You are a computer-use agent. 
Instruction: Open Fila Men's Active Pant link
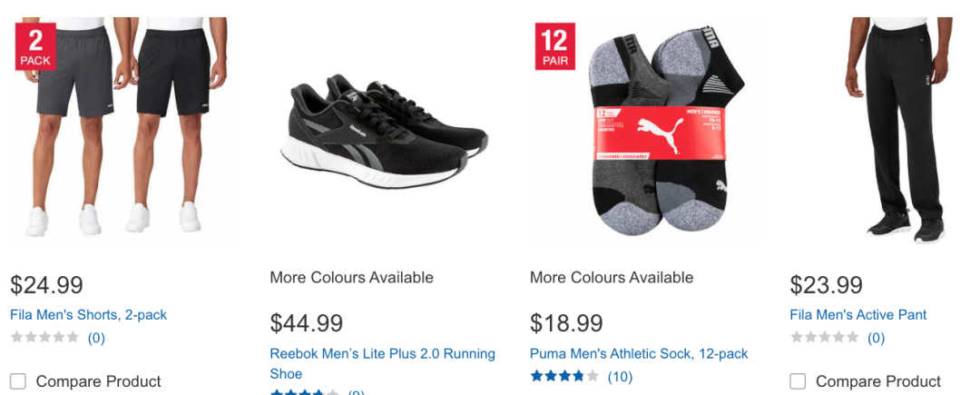pyautogui.click(x=858, y=315)
